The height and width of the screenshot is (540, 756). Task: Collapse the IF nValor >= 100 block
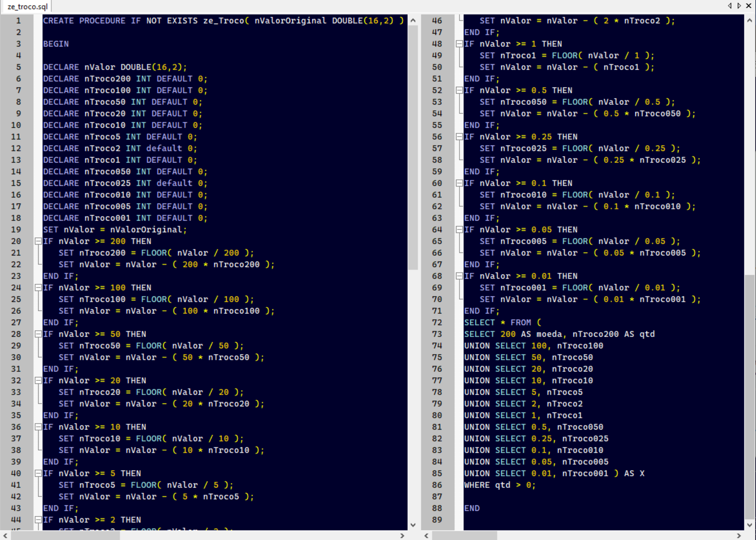(x=38, y=288)
